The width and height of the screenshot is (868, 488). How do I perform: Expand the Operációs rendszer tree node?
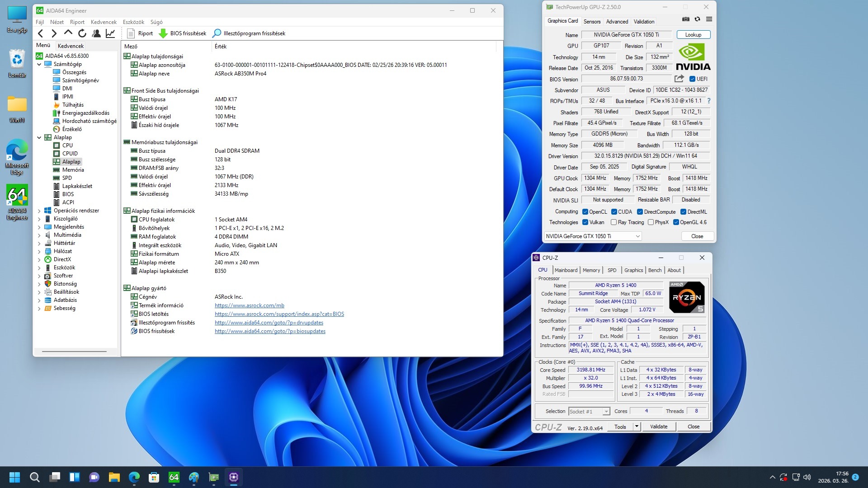pos(39,211)
